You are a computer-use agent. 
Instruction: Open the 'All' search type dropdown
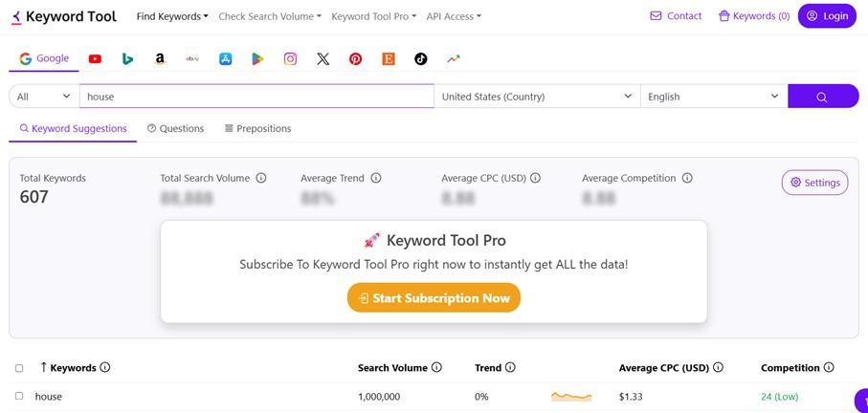click(x=44, y=97)
